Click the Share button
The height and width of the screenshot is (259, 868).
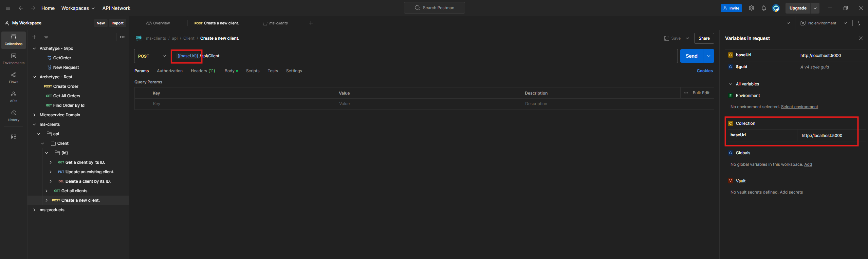[704, 38]
